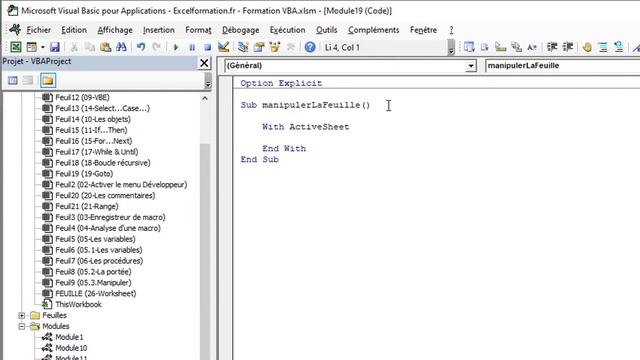
Task: Close the Projet - VBAProject pane
Action: [x=204, y=63]
